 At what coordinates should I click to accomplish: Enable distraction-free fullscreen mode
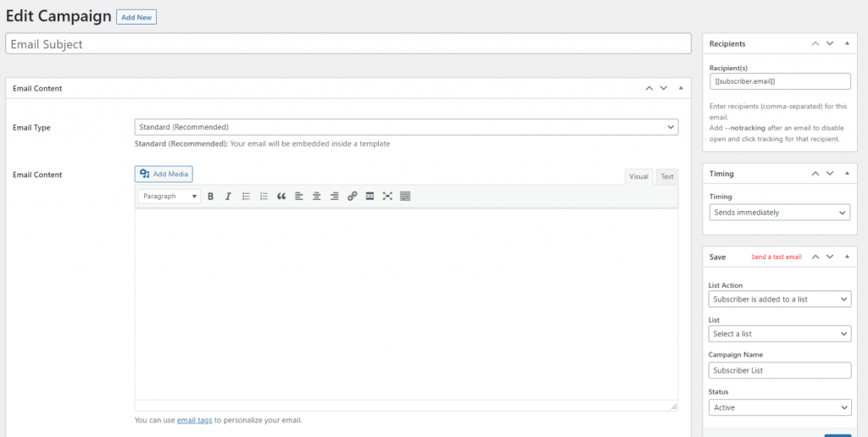click(x=387, y=196)
